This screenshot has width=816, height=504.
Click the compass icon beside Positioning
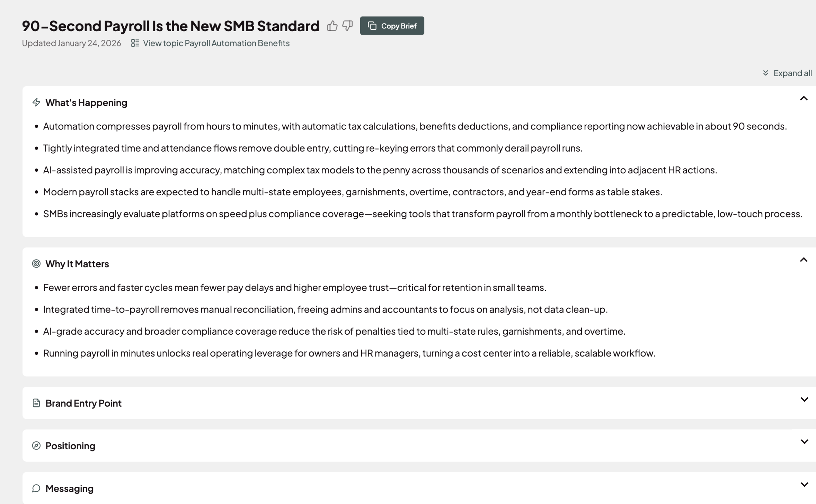(x=36, y=445)
